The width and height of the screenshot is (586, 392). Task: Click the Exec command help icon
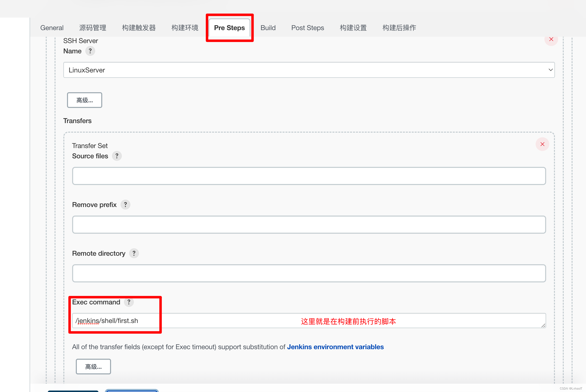[129, 302]
